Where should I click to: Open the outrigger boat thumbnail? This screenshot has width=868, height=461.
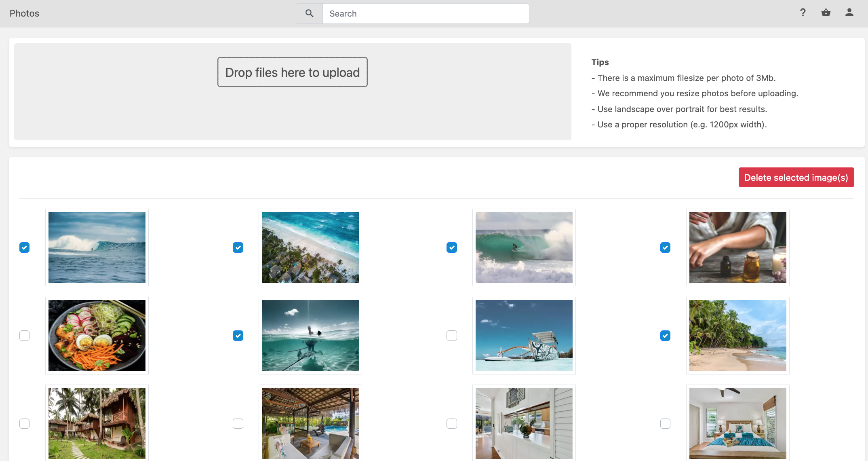(524, 336)
